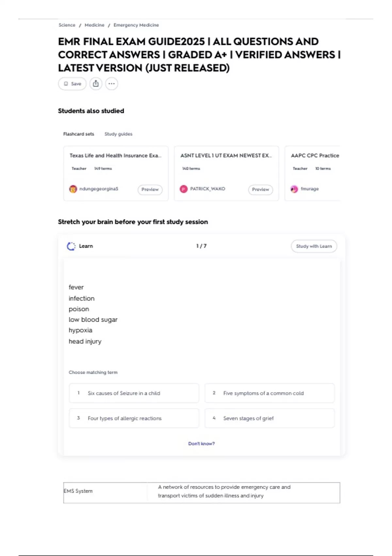Open the Emergency Medicine breadcrumb link
Screen dimensions: 392x556
point(136,25)
